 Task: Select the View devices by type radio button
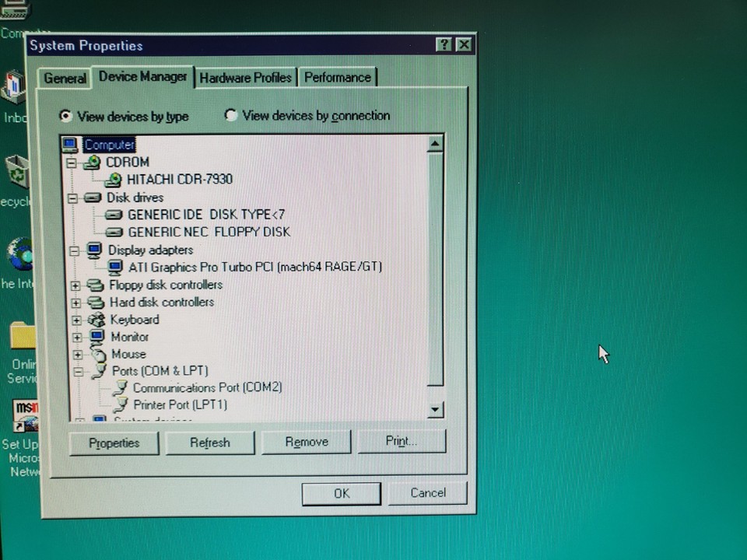tap(66, 115)
